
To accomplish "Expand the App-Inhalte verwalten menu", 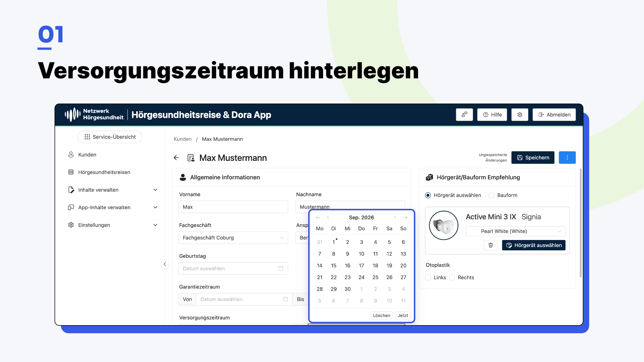I will click(113, 207).
